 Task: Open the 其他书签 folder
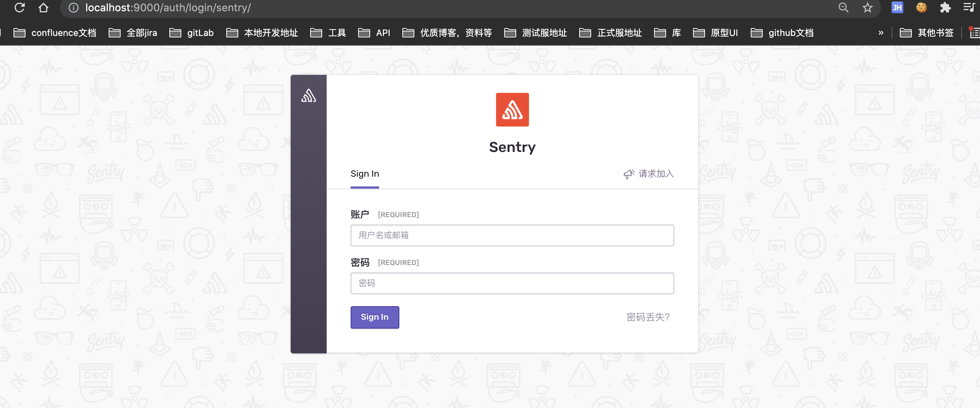tap(926, 33)
